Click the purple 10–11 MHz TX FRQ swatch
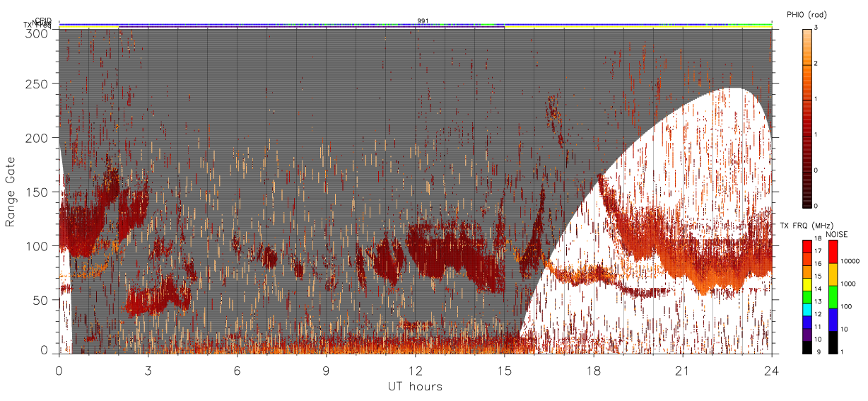The image size is (868, 401). (x=807, y=335)
